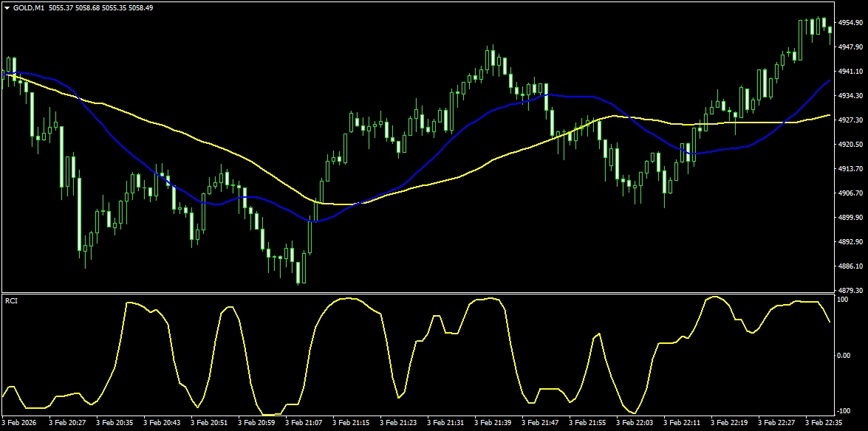Click the 4879.30 price scale label

coord(849,290)
